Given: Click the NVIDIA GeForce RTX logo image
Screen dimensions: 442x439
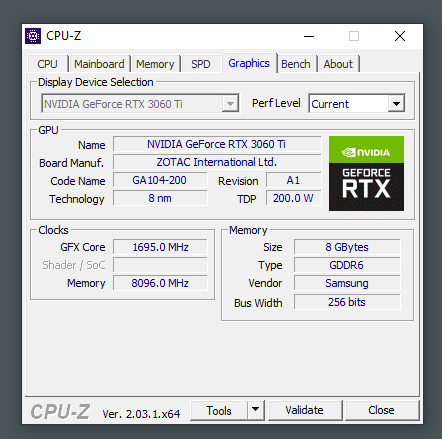Looking at the screenshot, I should (x=366, y=173).
